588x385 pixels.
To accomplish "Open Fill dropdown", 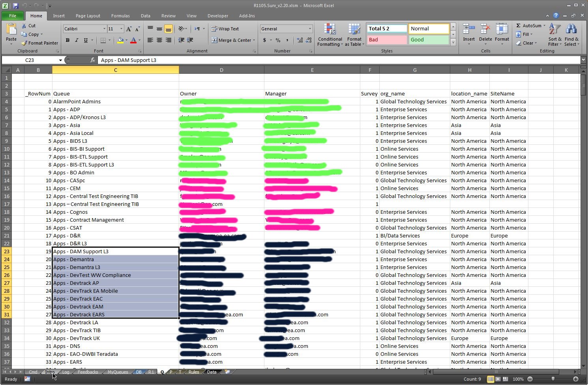I will point(524,34).
